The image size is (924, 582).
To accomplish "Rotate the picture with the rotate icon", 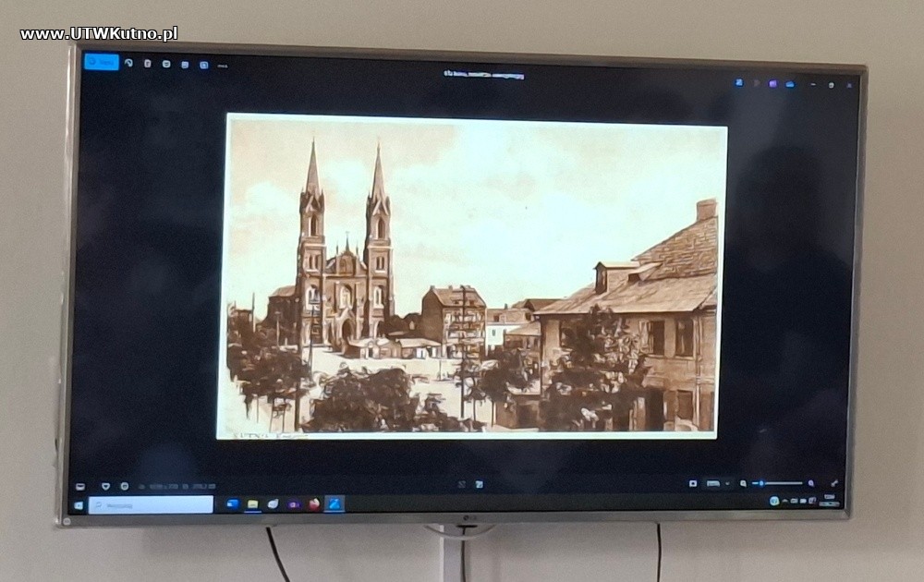I will (x=129, y=63).
